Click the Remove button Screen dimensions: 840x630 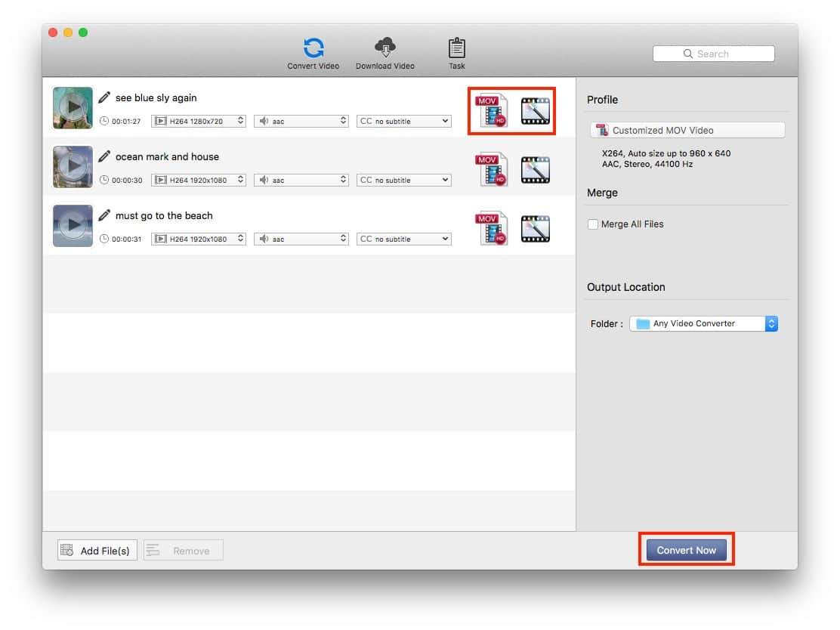coord(184,550)
